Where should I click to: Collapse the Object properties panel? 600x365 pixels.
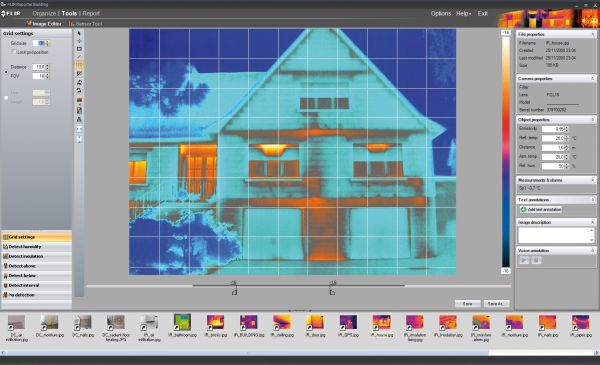pyautogui.click(x=593, y=120)
